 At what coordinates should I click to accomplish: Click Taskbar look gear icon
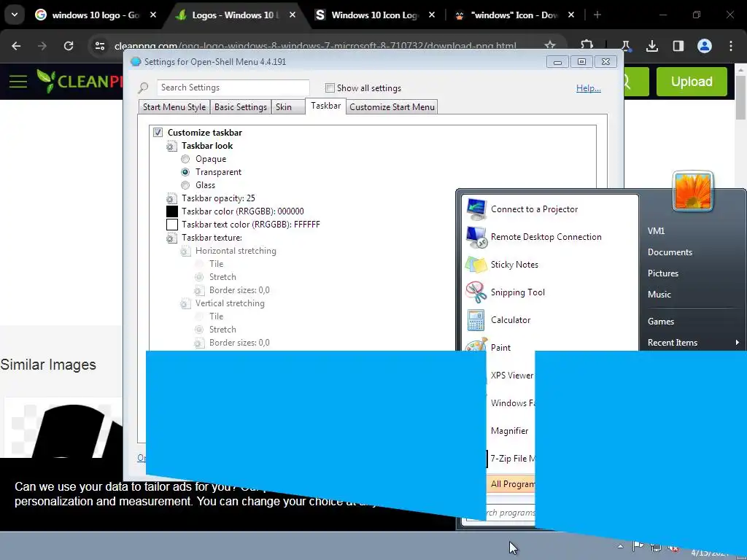click(171, 146)
